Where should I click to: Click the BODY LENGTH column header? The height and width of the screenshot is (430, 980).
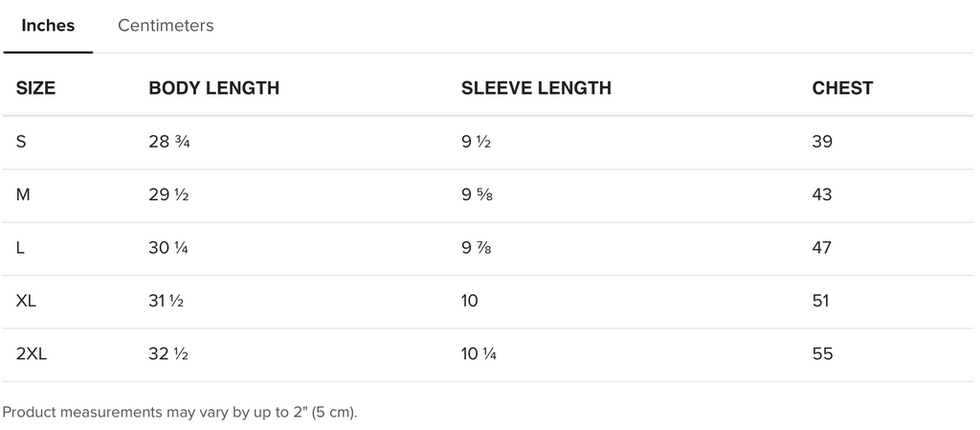(213, 88)
